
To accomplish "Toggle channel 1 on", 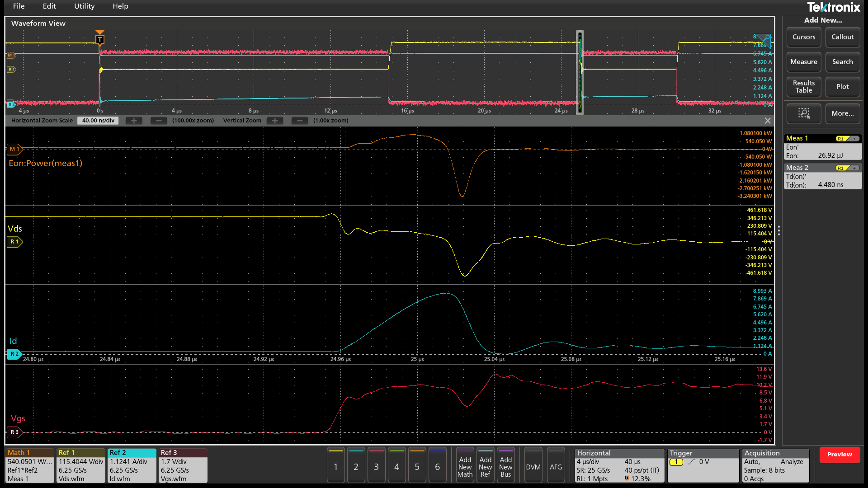I will pos(335,466).
